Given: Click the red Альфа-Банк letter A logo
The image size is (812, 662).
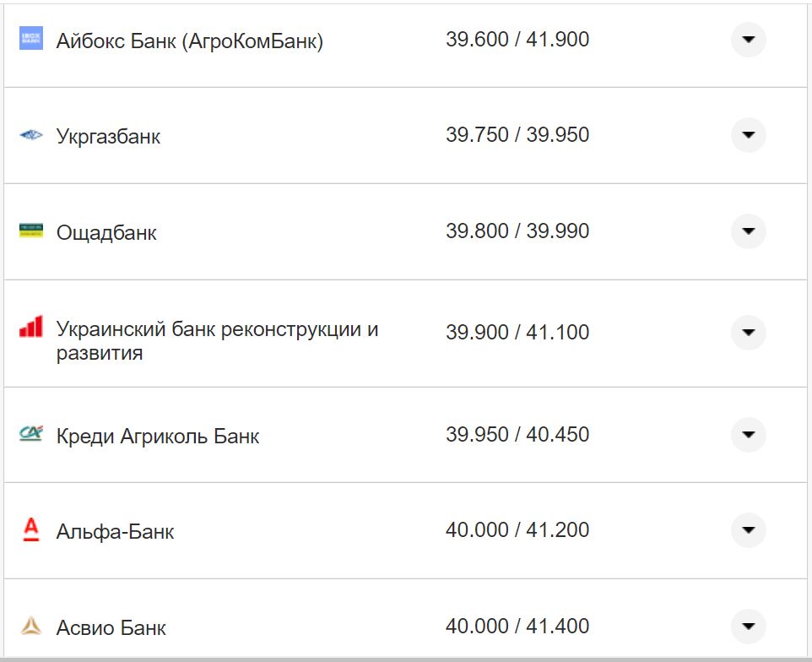Looking at the screenshot, I should click(x=30, y=530).
